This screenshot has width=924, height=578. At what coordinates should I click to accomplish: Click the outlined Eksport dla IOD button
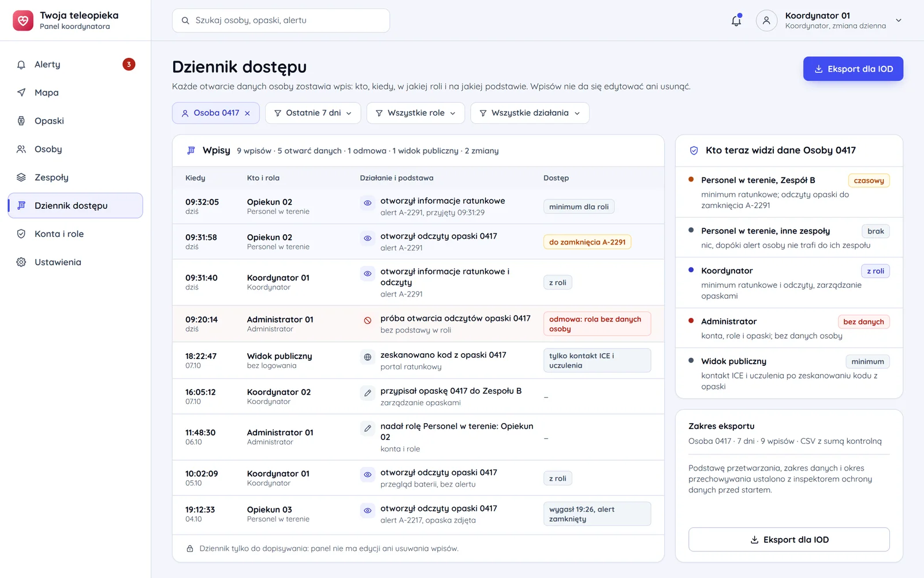(789, 539)
